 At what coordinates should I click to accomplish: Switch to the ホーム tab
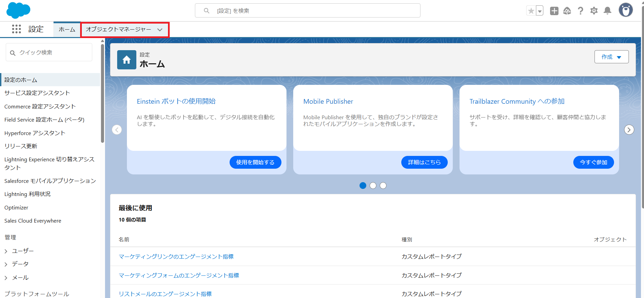click(x=67, y=29)
